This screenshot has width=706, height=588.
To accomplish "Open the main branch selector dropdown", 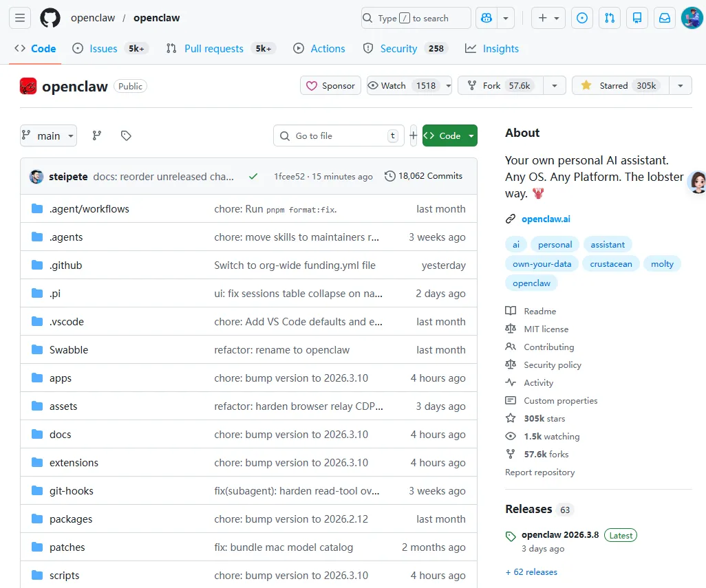I will click(x=48, y=135).
